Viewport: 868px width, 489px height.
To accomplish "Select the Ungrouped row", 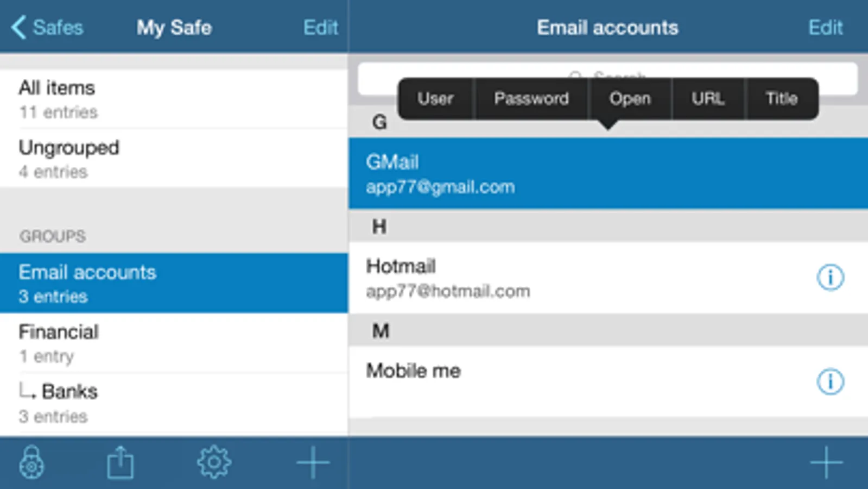I will [x=174, y=159].
